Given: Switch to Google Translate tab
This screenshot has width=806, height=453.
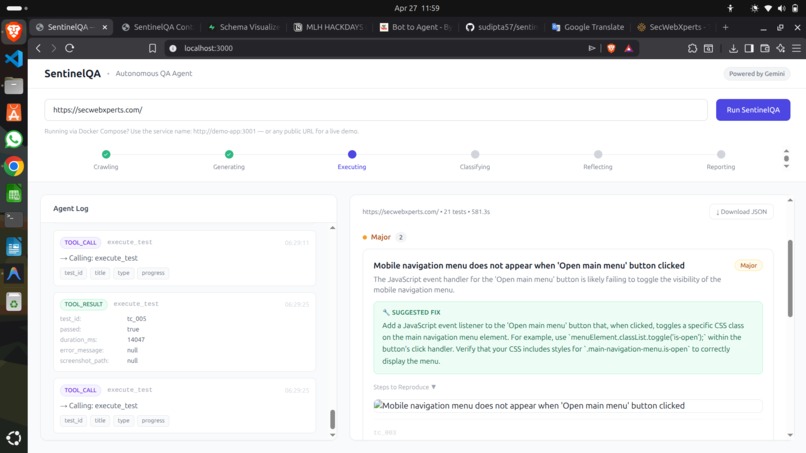Looking at the screenshot, I should pos(588,27).
